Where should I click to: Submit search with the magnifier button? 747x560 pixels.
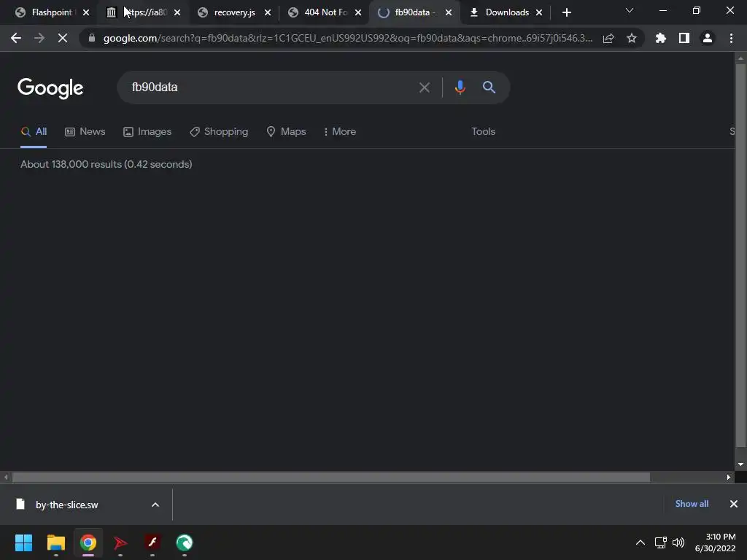[x=489, y=87]
